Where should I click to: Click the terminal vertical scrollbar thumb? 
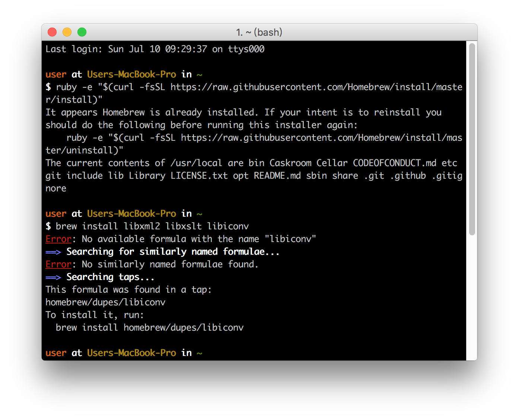click(x=472, y=139)
